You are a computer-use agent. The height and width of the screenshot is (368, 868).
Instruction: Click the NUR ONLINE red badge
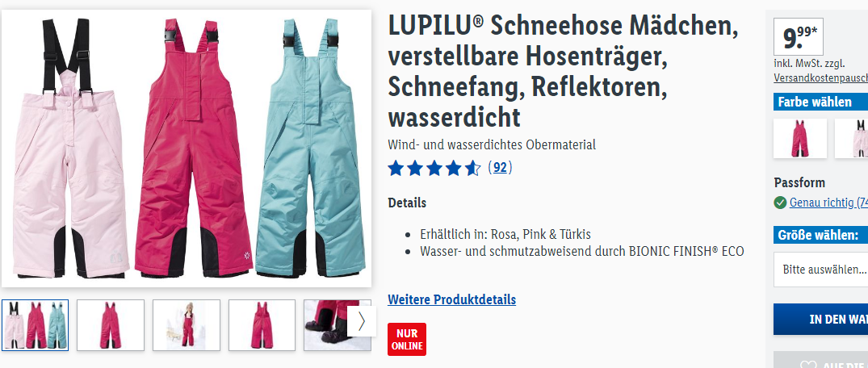(407, 339)
